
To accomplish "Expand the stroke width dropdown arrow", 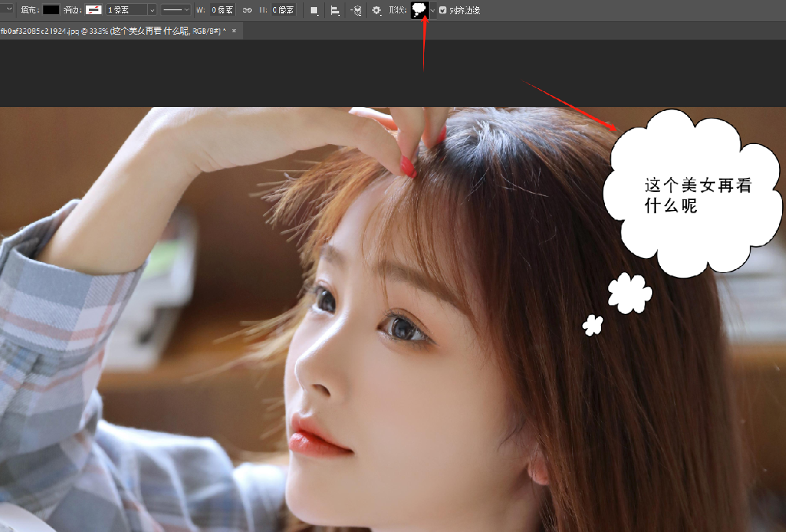I will coord(152,10).
